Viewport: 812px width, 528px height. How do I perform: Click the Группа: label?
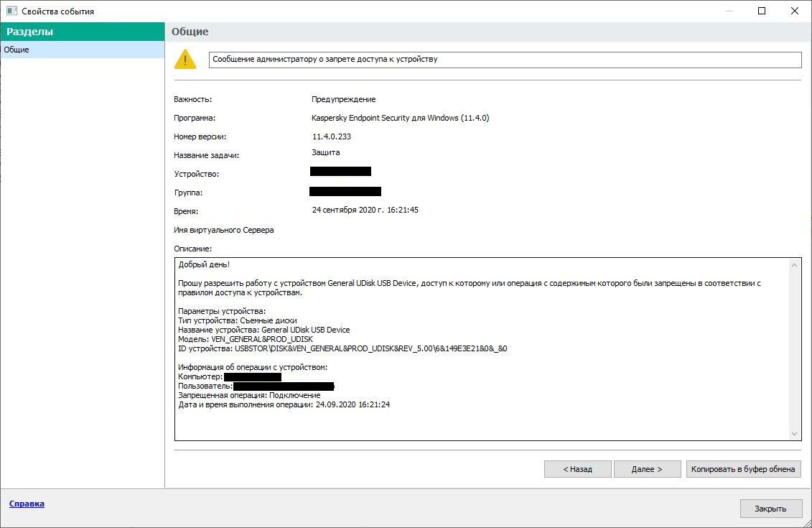(x=189, y=193)
